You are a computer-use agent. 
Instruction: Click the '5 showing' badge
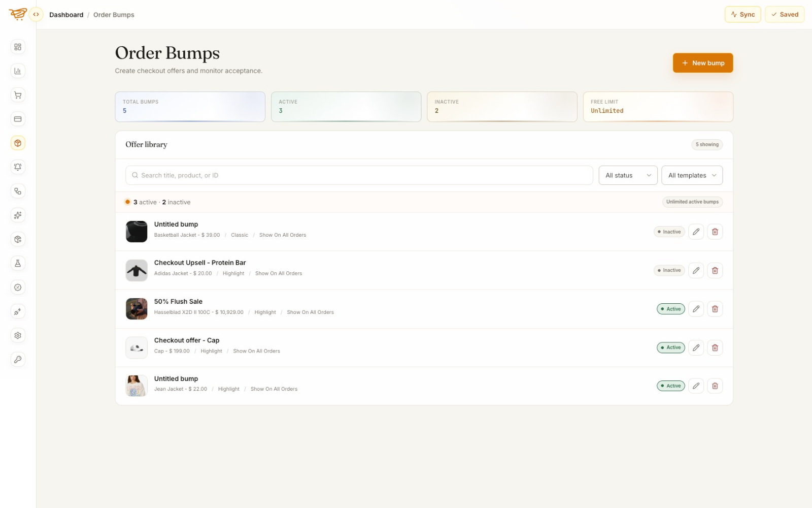click(x=707, y=145)
